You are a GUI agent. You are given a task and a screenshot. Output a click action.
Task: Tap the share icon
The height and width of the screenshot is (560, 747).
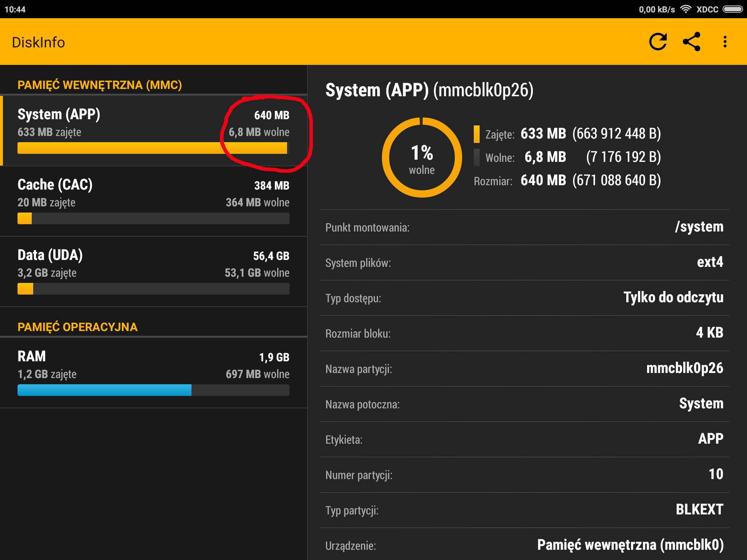tap(692, 42)
